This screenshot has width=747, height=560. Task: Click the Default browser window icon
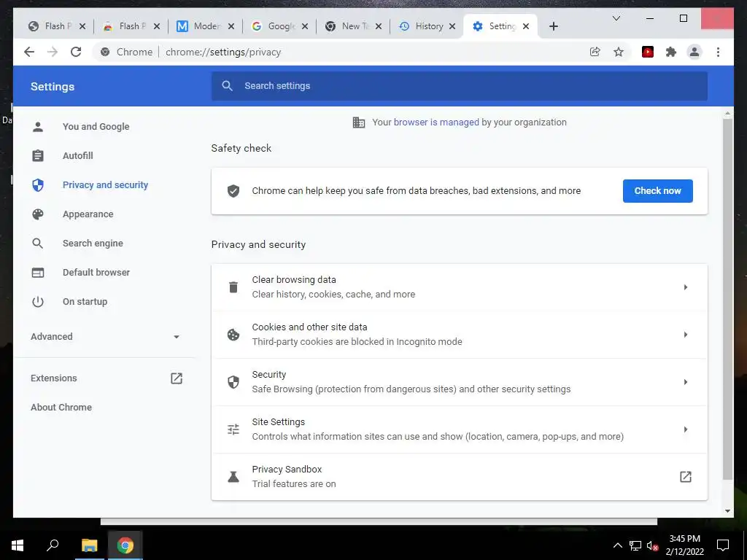click(x=38, y=273)
